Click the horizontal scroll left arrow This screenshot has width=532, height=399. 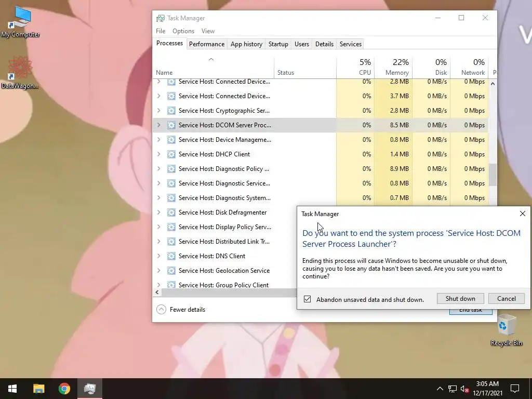click(x=157, y=292)
